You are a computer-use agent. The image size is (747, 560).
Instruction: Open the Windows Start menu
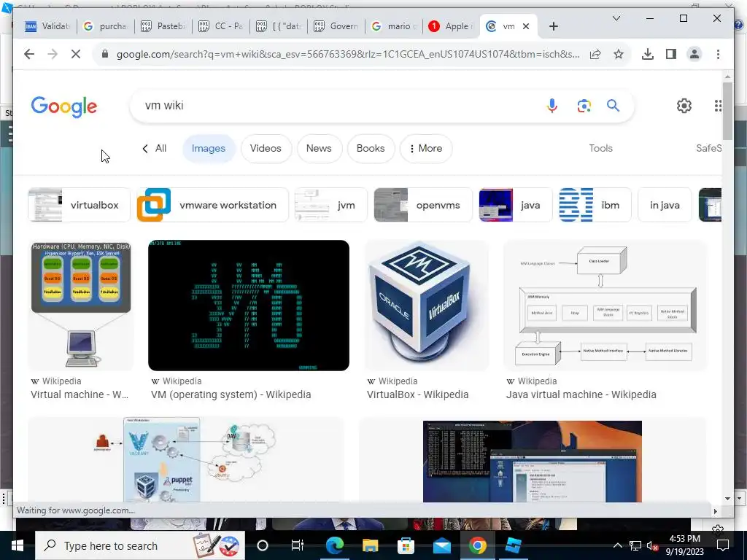18,545
